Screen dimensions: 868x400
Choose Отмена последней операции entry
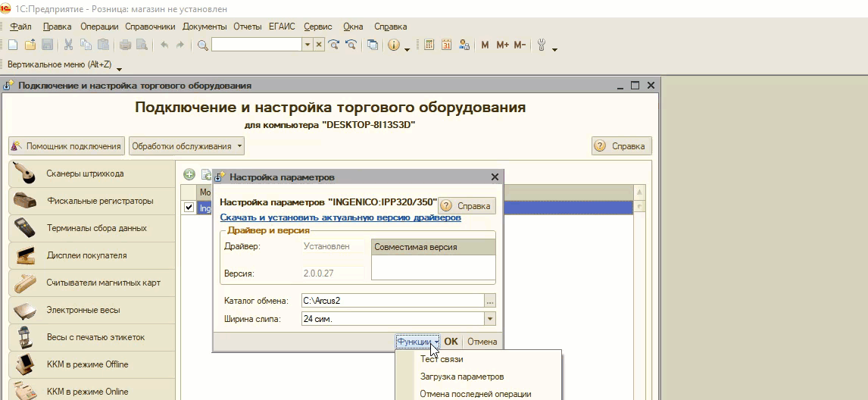point(476,394)
